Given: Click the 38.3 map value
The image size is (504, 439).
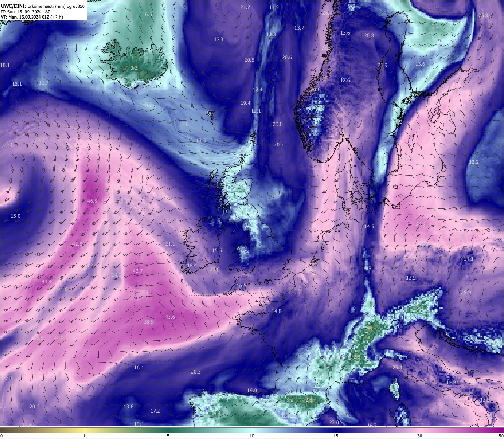Looking at the screenshot, I should 420,224.
